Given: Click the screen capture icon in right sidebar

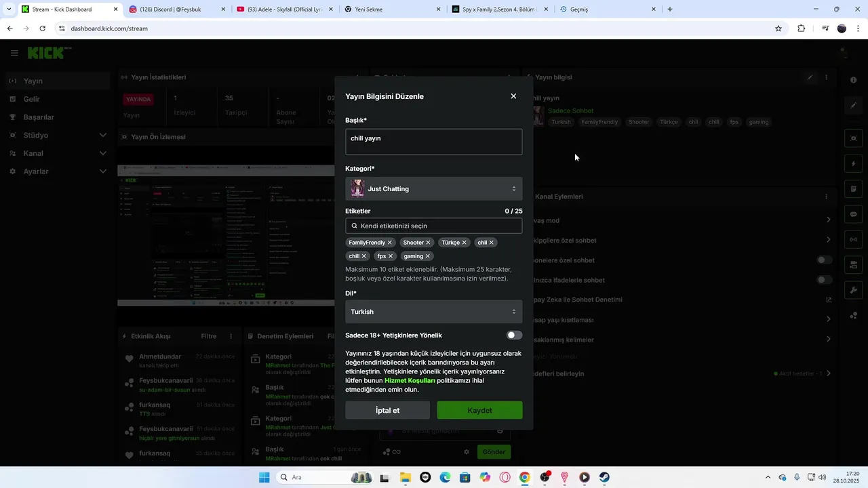Looking at the screenshot, I should tap(854, 138).
